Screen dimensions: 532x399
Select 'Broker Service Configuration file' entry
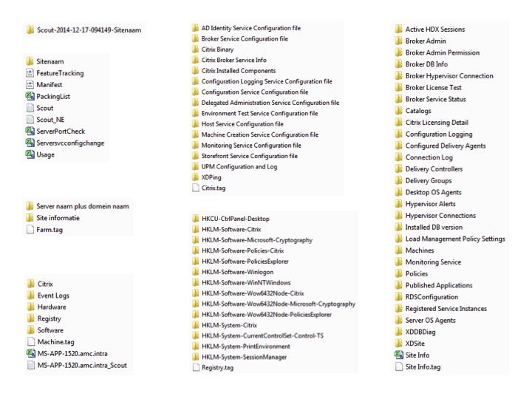click(x=245, y=38)
